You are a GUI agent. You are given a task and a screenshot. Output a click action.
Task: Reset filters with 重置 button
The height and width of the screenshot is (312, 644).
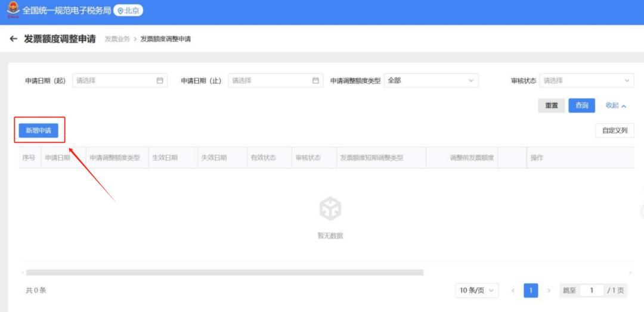coord(552,105)
